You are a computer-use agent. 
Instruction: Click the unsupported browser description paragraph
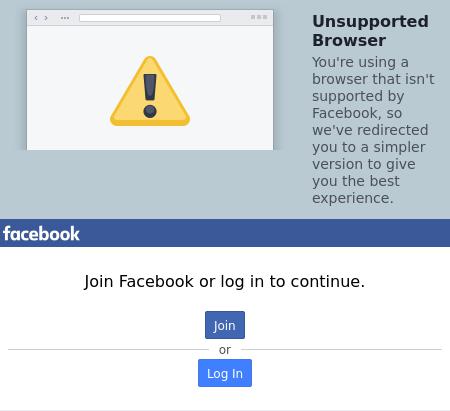point(373,130)
